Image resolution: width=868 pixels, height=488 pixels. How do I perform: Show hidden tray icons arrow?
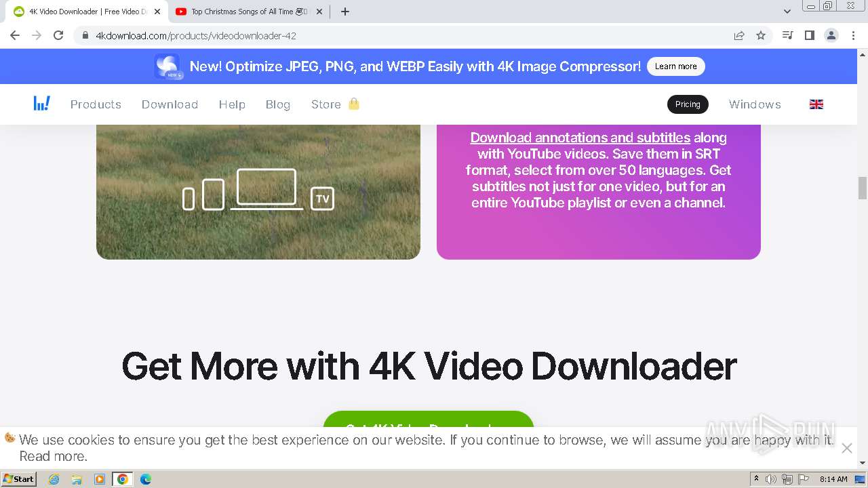click(756, 479)
